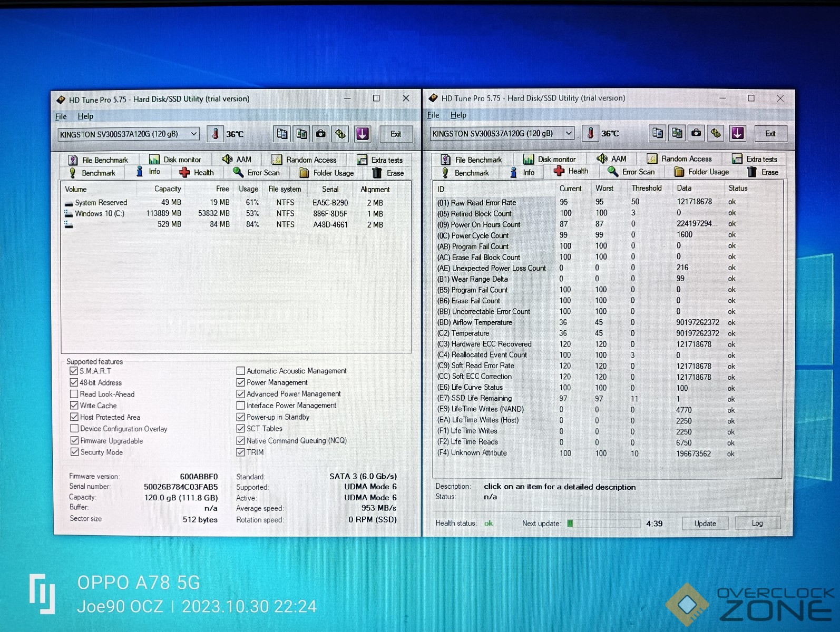This screenshot has height=632, width=840.
Task: Open Random Access tab in left window
Action: coord(304,160)
